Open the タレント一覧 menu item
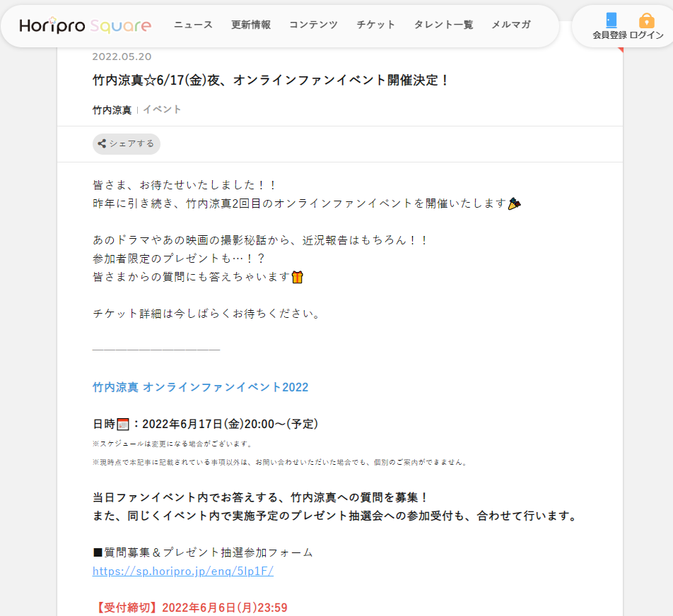The width and height of the screenshot is (673, 616). (x=443, y=25)
